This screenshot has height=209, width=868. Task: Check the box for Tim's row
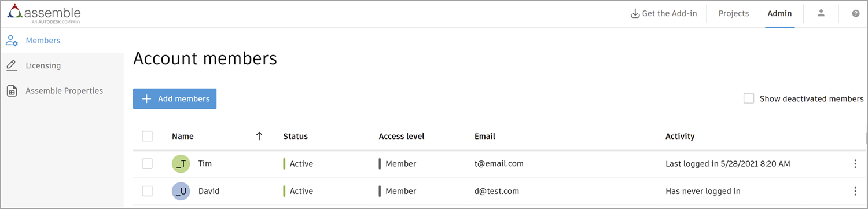pos(148,164)
